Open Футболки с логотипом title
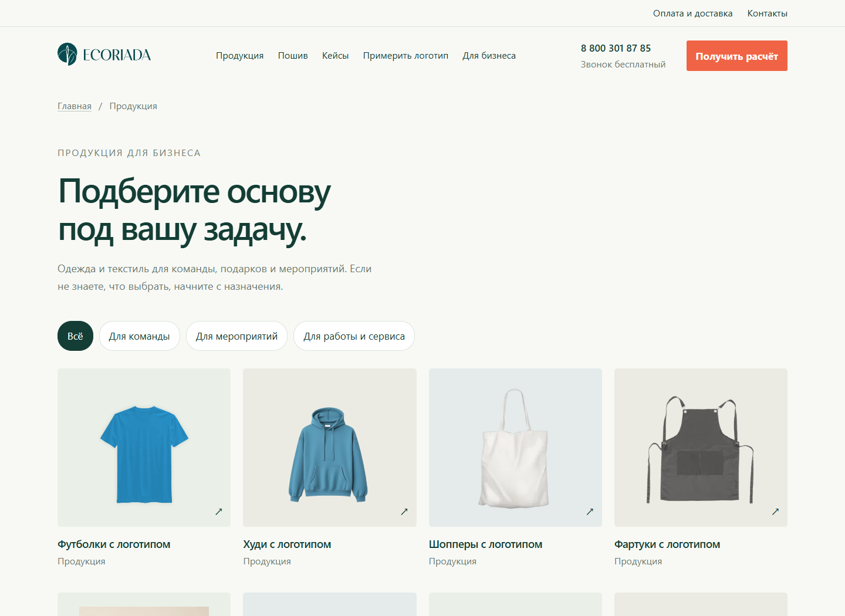Screen dimensions: 845x616 [114, 544]
